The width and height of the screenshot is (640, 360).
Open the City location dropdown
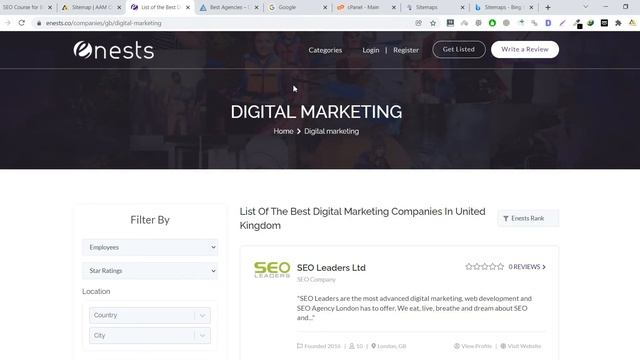(x=150, y=336)
